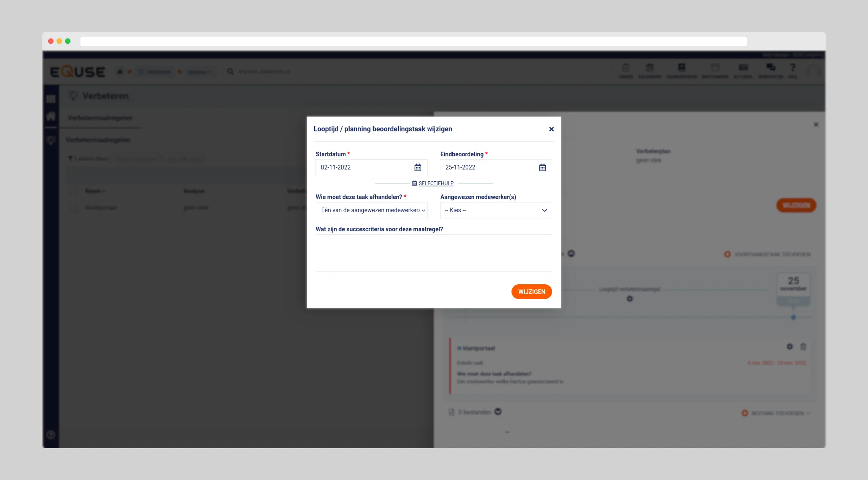Click the orange Wijzigen button in the dialog
This screenshot has width=868, height=480.
pos(531,291)
